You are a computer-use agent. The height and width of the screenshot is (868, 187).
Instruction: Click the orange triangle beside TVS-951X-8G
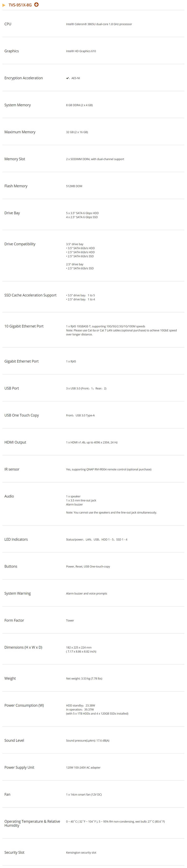(x=4, y=5)
